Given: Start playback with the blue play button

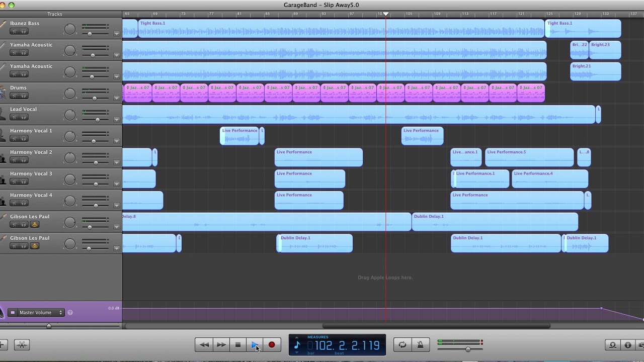Looking at the screenshot, I should tap(255, 345).
